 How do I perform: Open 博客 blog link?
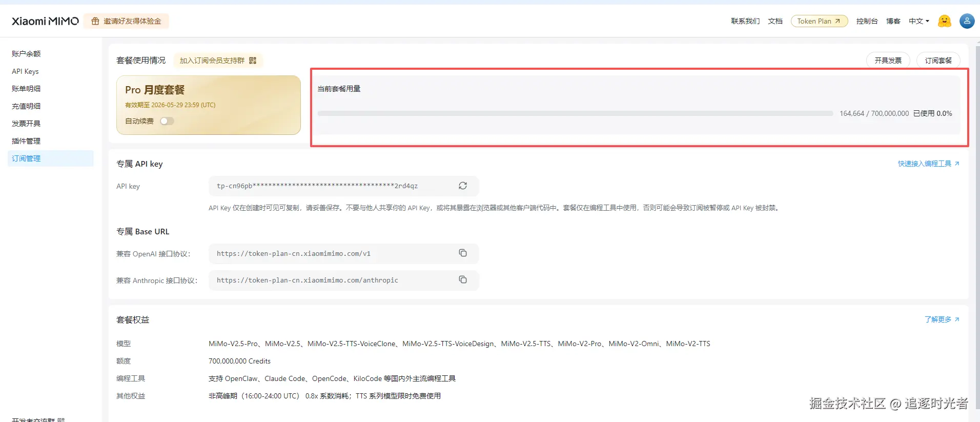(893, 21)
